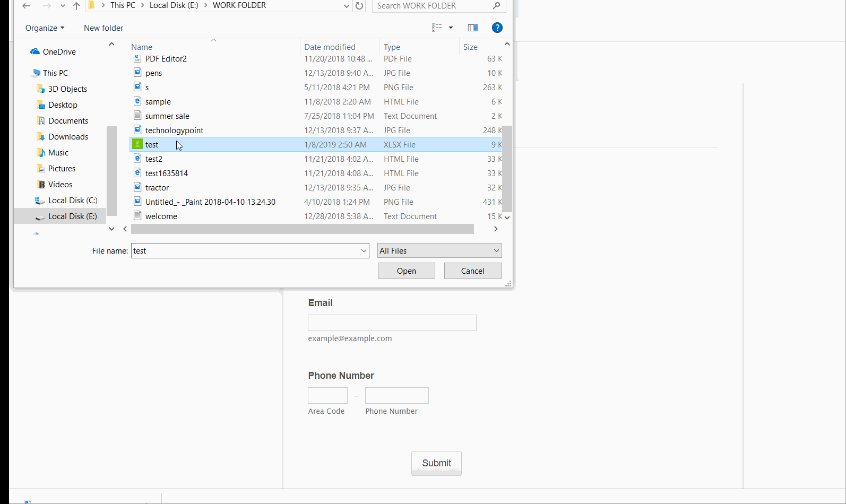Click the Videos folder icon
The image size is (846, 504).
click(x=41, y=184)
